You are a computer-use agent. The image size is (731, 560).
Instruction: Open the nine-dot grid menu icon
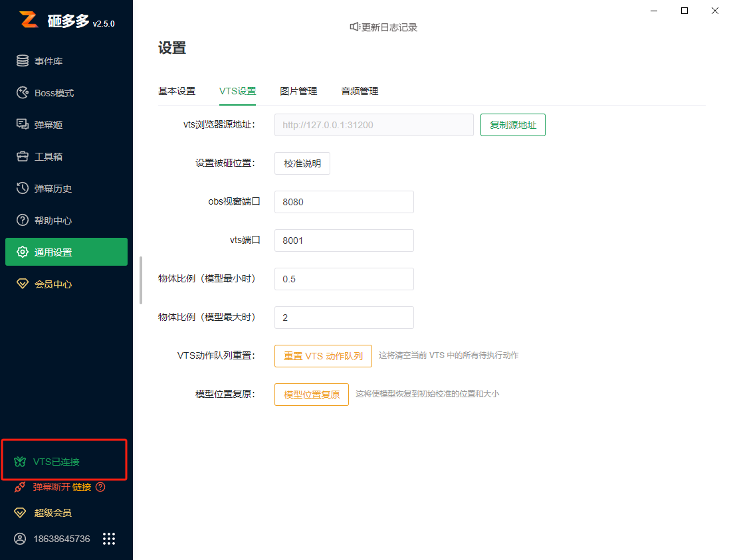pos(109,539)
